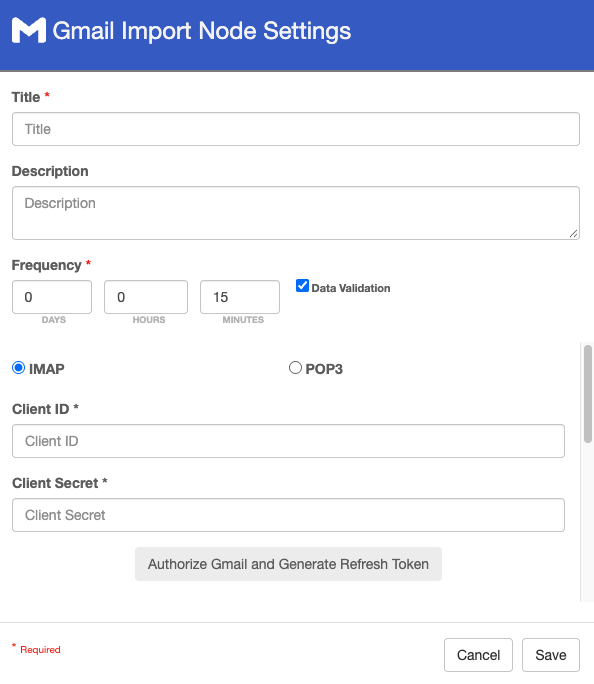
Task: Click the DAYS caption under frequency
Action: click(x=54, y=320)
